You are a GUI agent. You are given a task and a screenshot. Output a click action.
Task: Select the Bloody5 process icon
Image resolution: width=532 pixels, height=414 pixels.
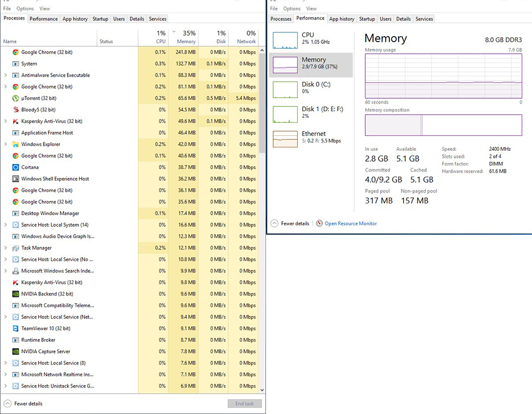click(x=16, y=110)
